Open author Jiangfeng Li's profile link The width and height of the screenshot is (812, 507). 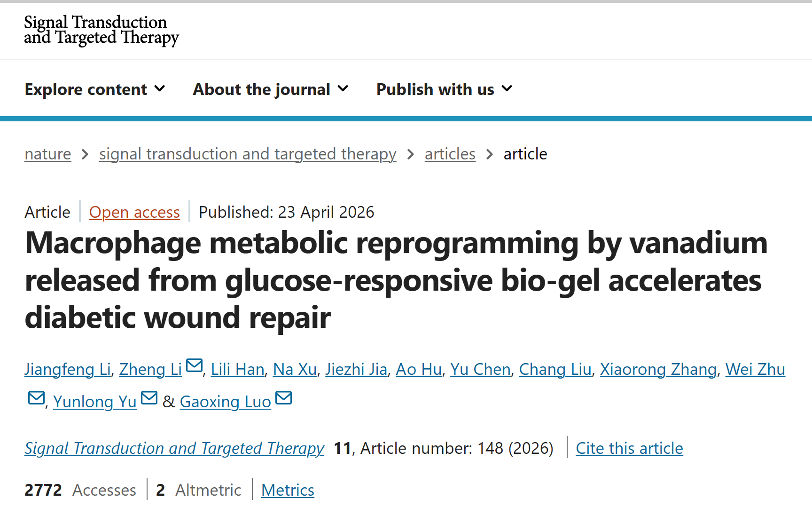click(x=68, y=370)
